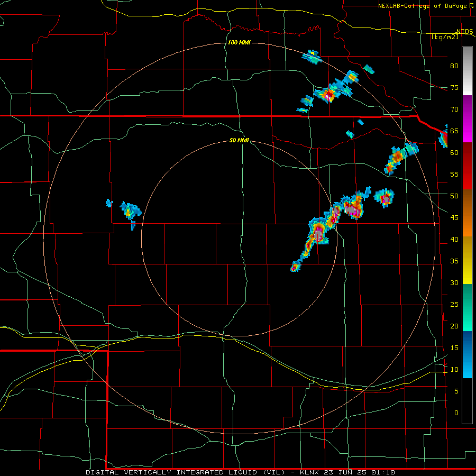Screen dimensions: 476x476
Task: Click the NTDS label above the color scale
Action: click(465, 32)
